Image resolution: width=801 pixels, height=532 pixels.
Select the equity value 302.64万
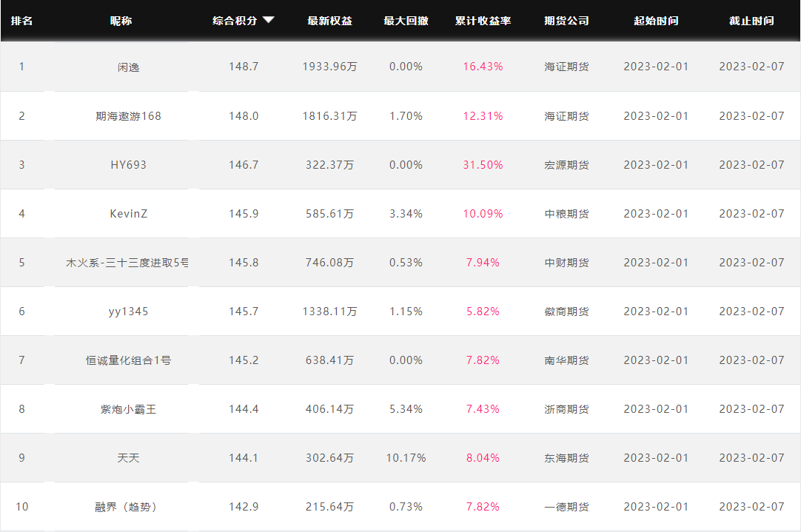330,458
